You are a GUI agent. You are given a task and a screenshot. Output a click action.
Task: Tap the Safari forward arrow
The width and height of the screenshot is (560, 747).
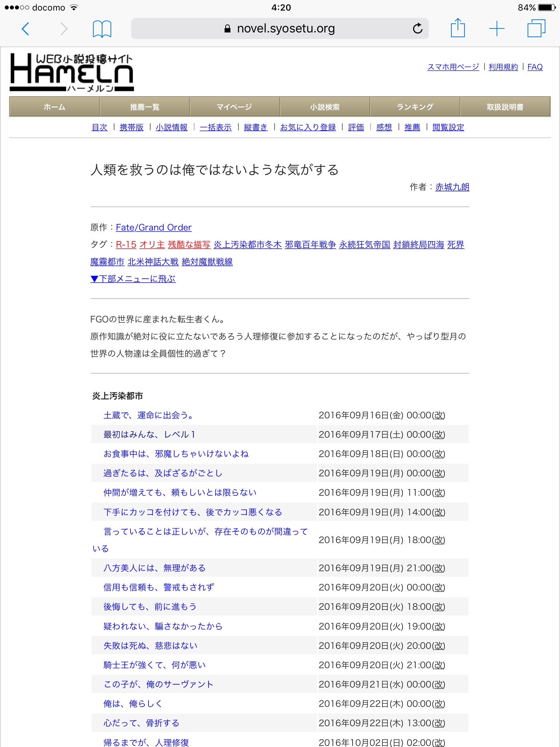point(64,28)
